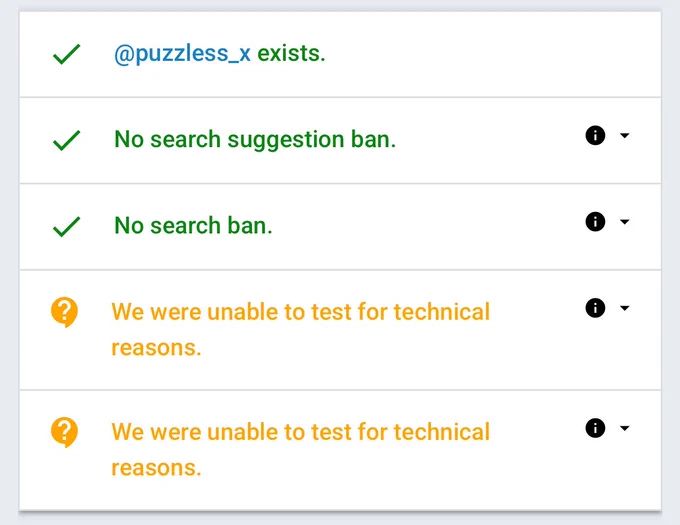
Task: Click checkmark next to No search suggestion ban
Action: pyautogui.click(x=66, y=140)
